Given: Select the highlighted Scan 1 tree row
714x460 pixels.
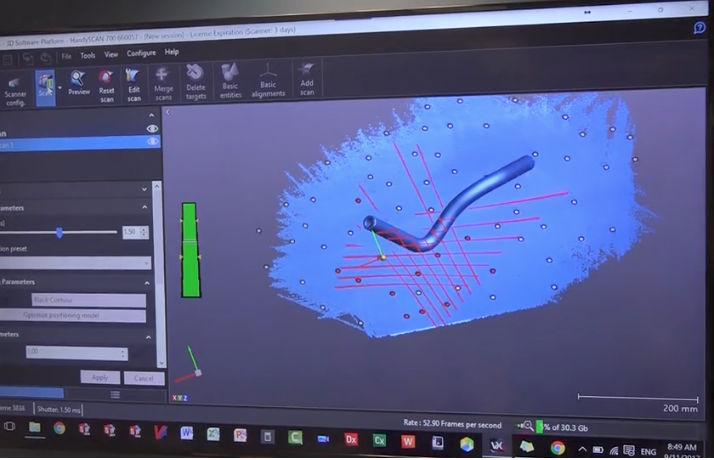Looking at the screenshot, I should coord(80,143).
